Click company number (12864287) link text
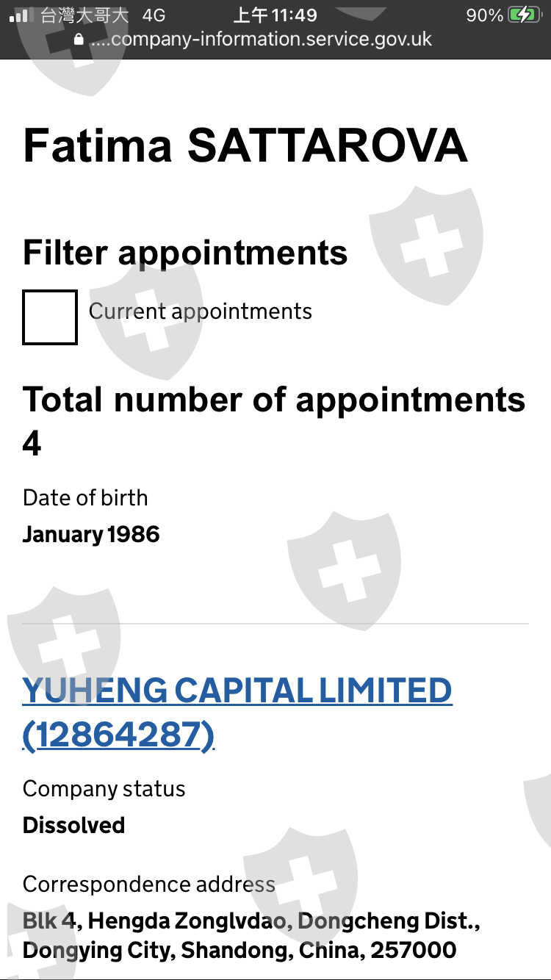 click(x=118, y=735)
